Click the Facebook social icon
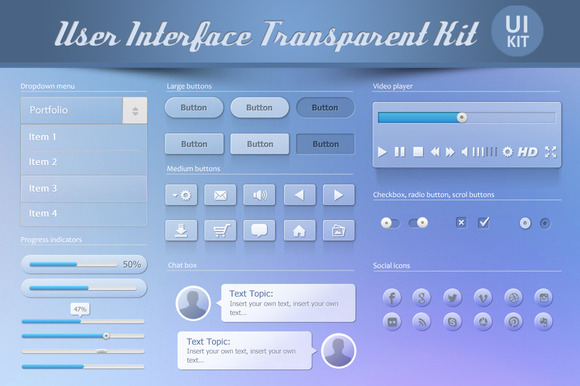 (x=392, y=297)
